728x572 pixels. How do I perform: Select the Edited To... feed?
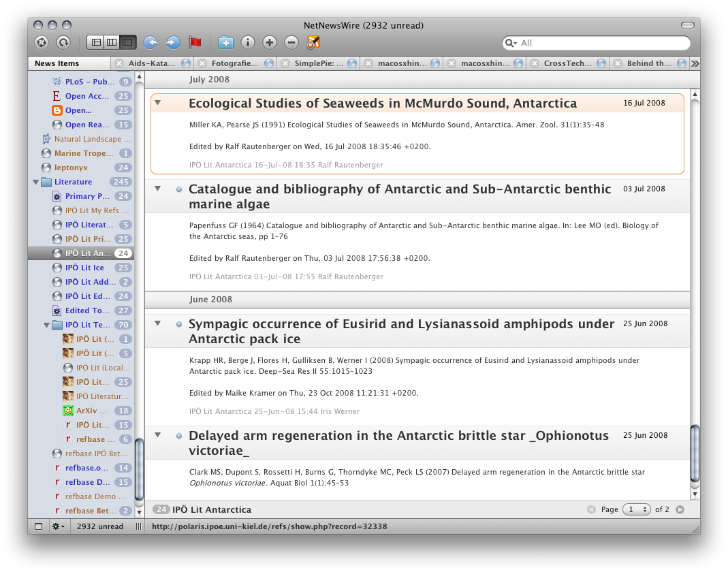tap(81, 311)
